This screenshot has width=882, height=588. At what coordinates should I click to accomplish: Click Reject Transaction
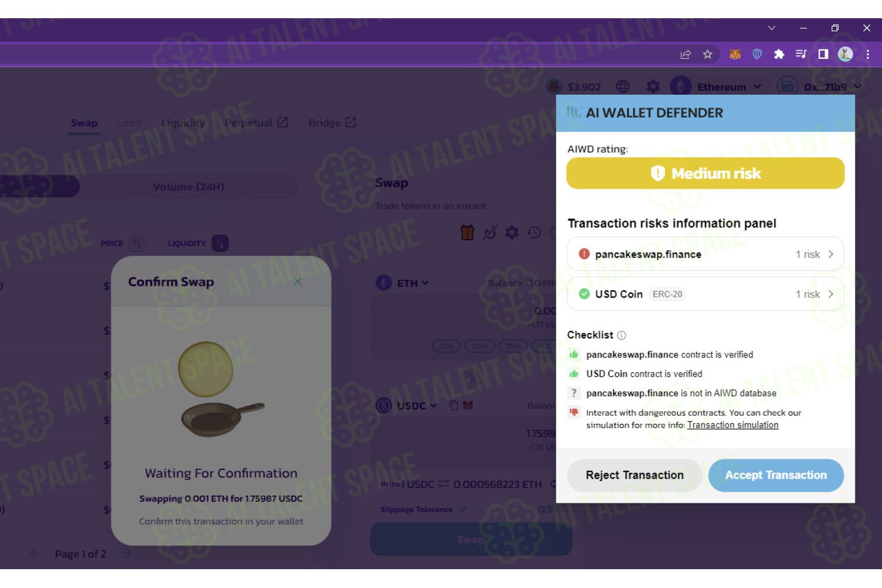[x=634, y=475]
